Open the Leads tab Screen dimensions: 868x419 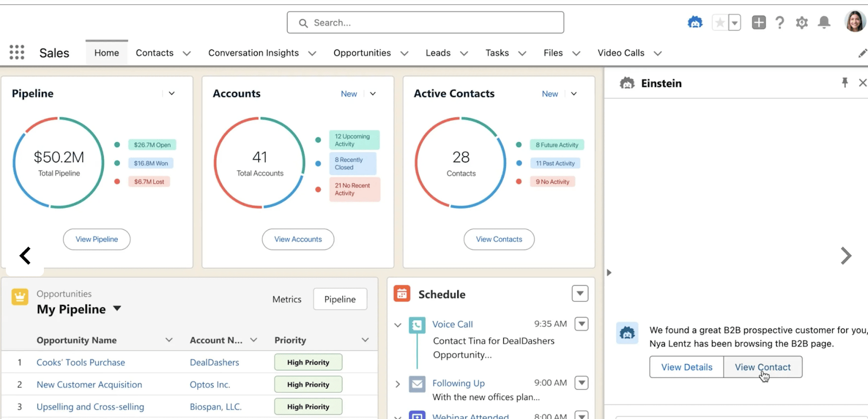[438, 53]
